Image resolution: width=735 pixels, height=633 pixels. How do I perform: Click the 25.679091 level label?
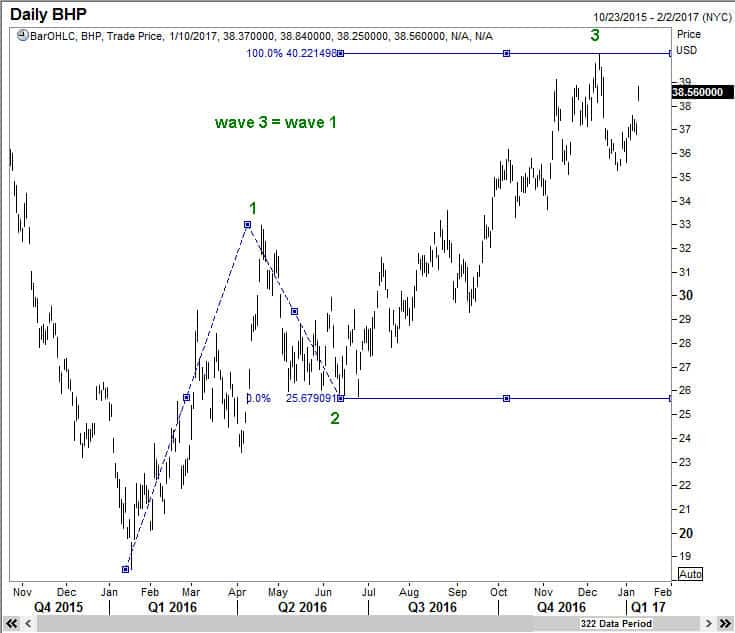[x=311, y=398]
